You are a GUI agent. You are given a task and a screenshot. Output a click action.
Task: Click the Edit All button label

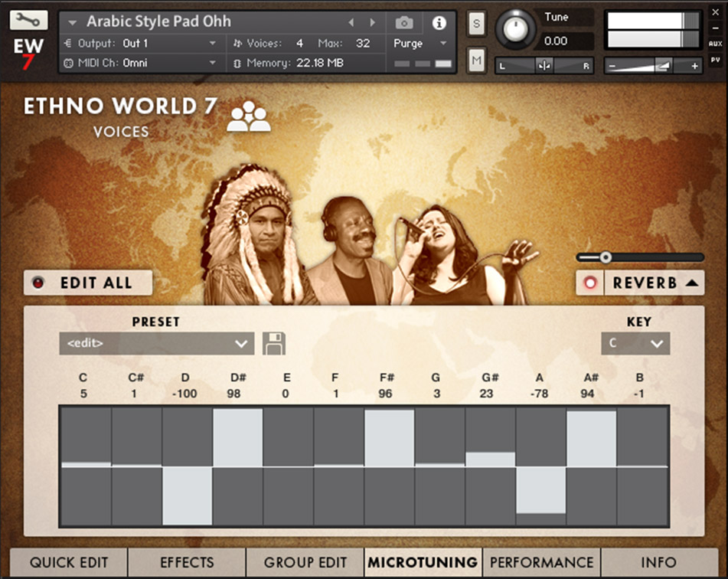click(96, 283)
